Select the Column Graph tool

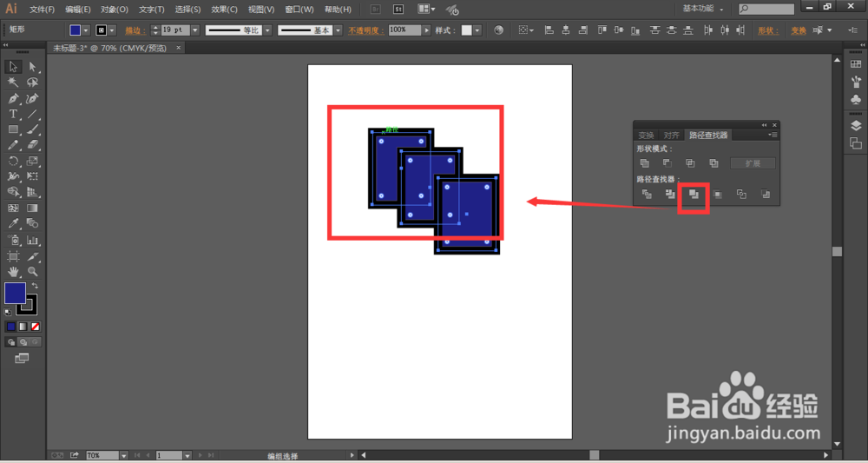pyautogui.click(x=33, y=241)
